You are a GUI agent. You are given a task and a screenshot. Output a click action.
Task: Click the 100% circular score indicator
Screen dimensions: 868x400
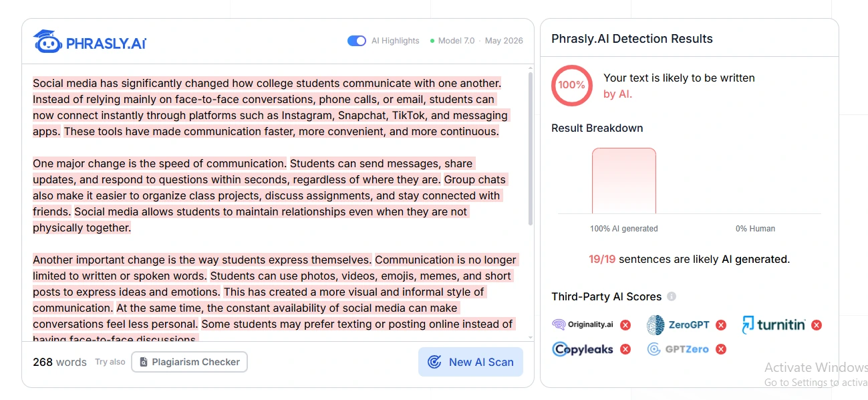572,85
